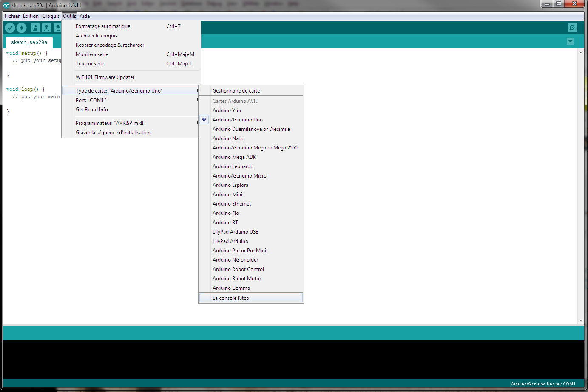Choose Arduino/Genuino Mega or Mega 2560
Image resolution: width=588 pixels, height=392 pixels.
pyautogui.click(x=255, y=148)
